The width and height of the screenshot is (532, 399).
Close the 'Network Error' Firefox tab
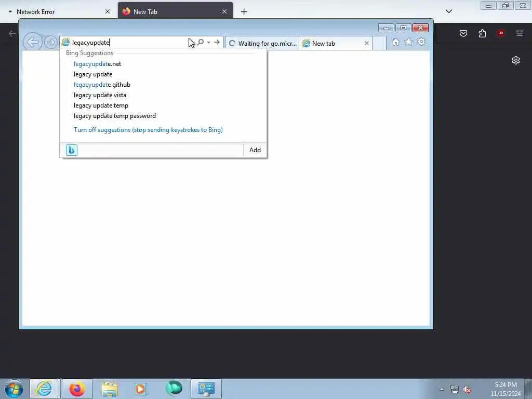point(108,11)
